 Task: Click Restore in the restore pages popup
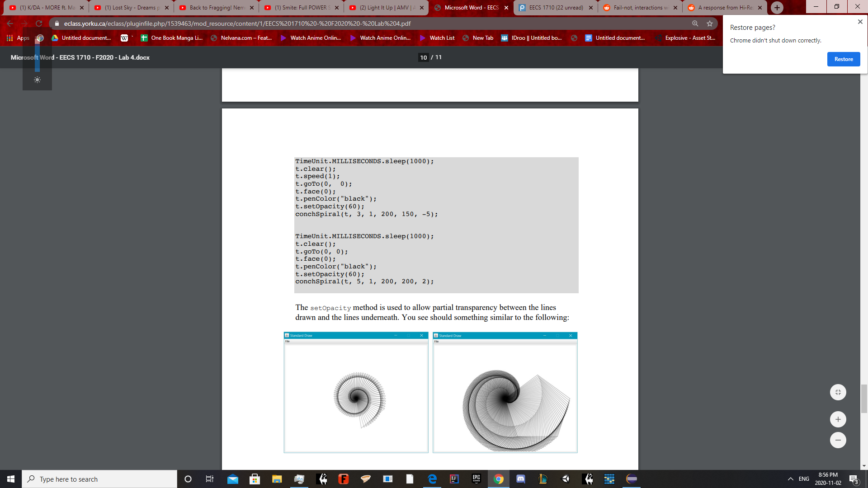pyautogui.click(x=843, y=59)
